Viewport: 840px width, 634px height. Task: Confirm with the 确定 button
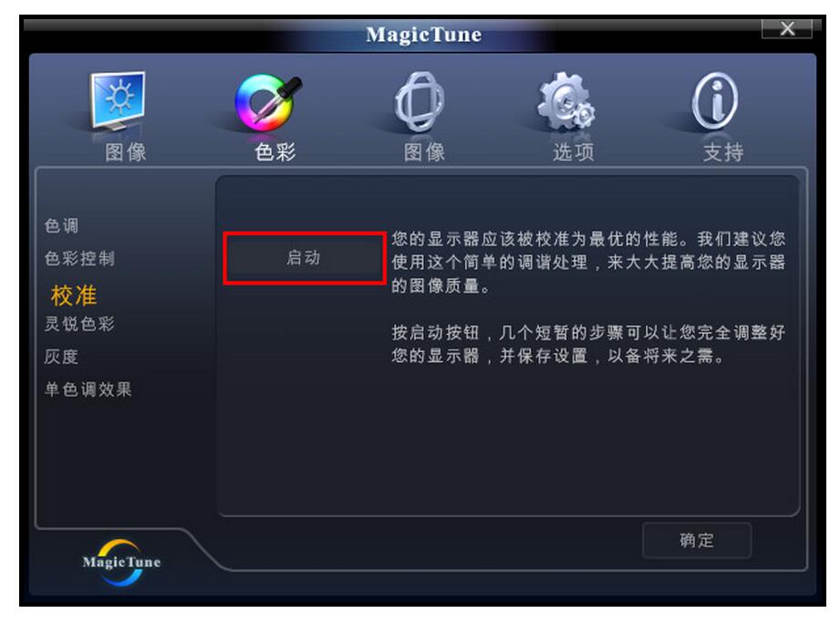(x=697, y=540)
